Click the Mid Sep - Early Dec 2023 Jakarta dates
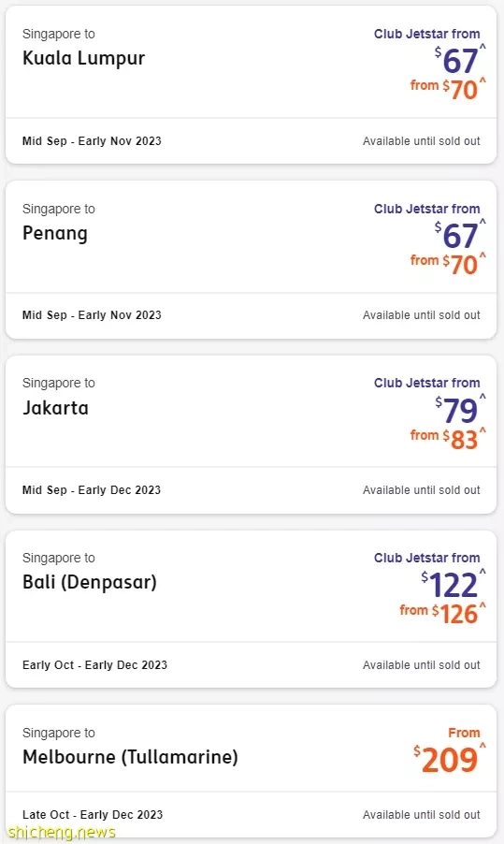The width and height of the screenshot is (504, 844). [92, 489]
